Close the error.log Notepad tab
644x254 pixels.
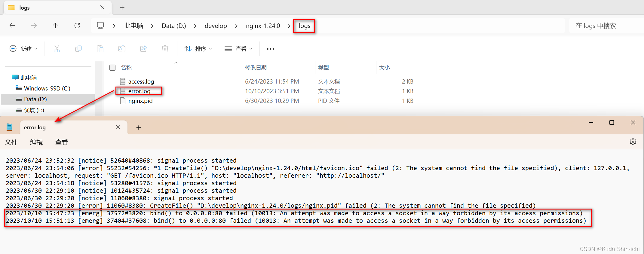point(118,127)
